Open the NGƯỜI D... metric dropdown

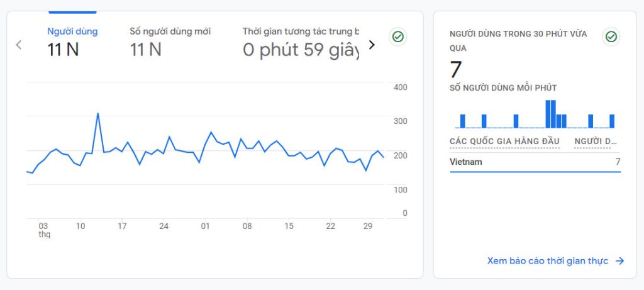pyautogui.click(x=596, y=142)
